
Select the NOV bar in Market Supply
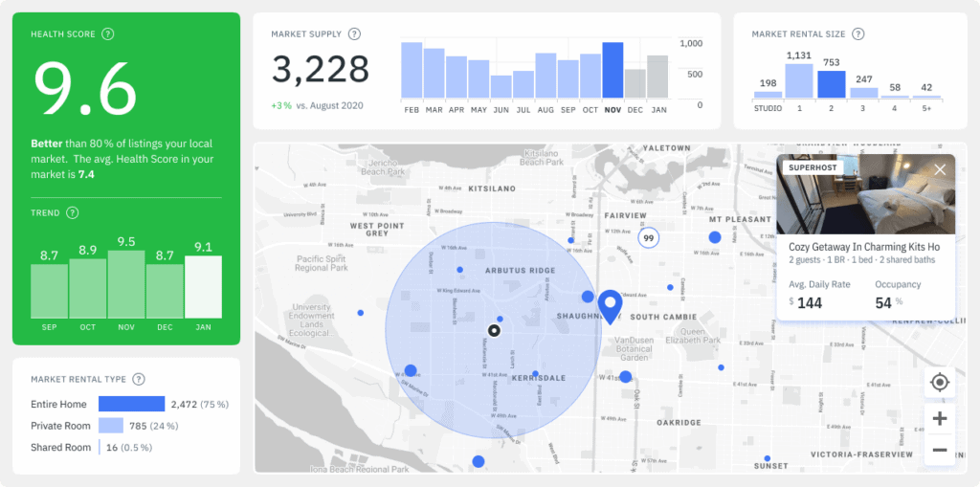[x=612, y=70]
